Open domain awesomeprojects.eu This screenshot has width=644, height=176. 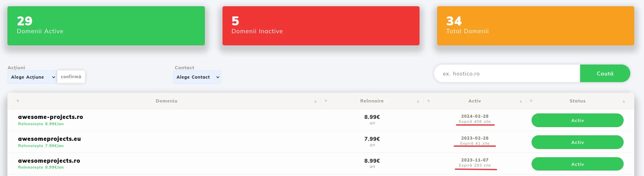pyautogui.click(x=49, y=139)
